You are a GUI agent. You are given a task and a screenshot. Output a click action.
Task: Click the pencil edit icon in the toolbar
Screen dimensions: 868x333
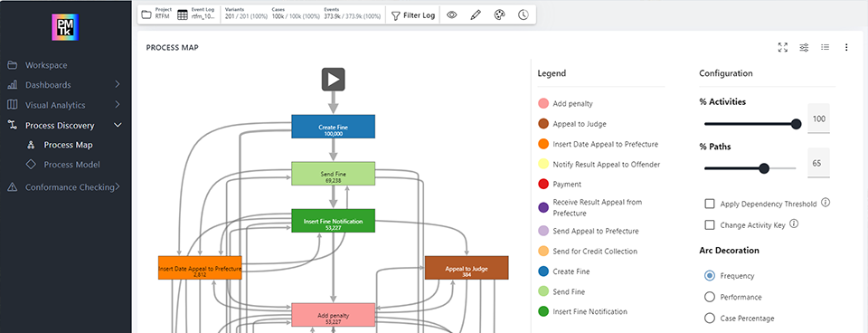coord(476,15)
